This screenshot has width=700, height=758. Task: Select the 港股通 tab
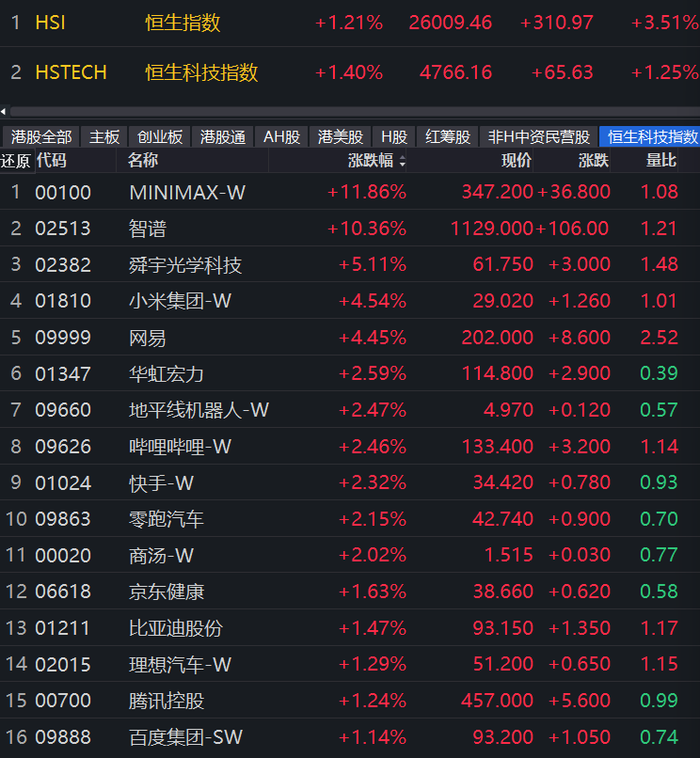tap(223, 136)
